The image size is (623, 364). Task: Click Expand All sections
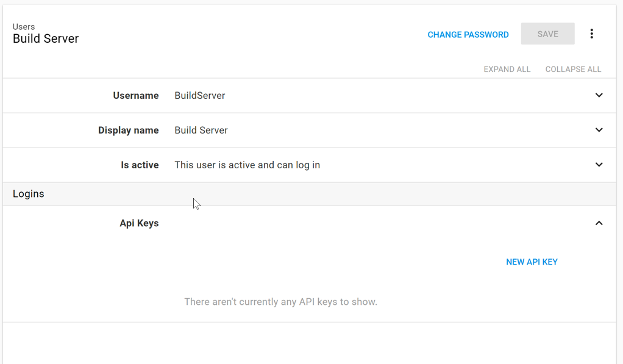507,69
